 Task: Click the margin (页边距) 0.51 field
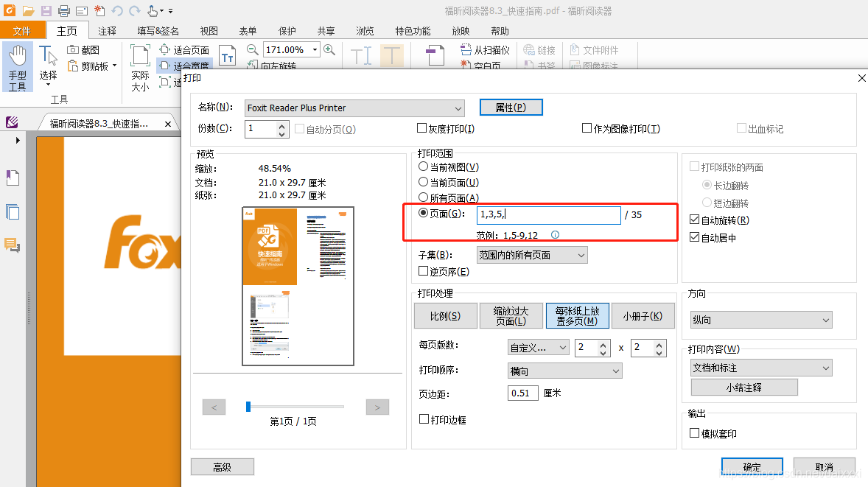tap(522, 393)
